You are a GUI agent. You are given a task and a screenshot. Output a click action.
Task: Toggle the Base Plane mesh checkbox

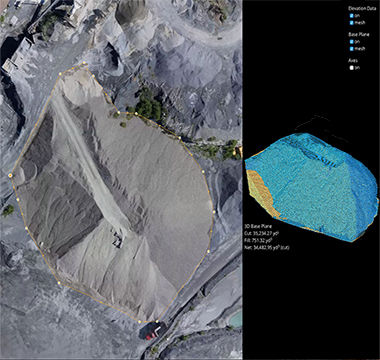(x=351, y=49)
